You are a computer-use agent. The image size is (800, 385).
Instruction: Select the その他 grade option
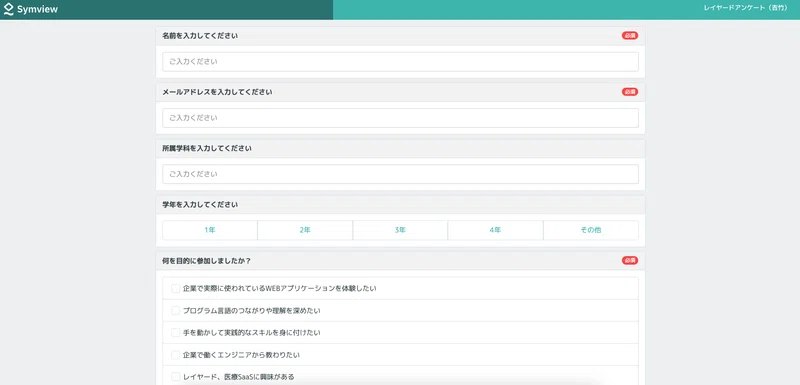point(591,230)
